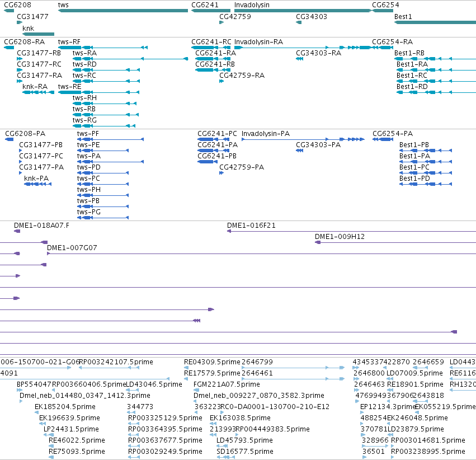Select the CG31477 gene label
Viewport: 476px width, 460px height.
click(32, 17)
